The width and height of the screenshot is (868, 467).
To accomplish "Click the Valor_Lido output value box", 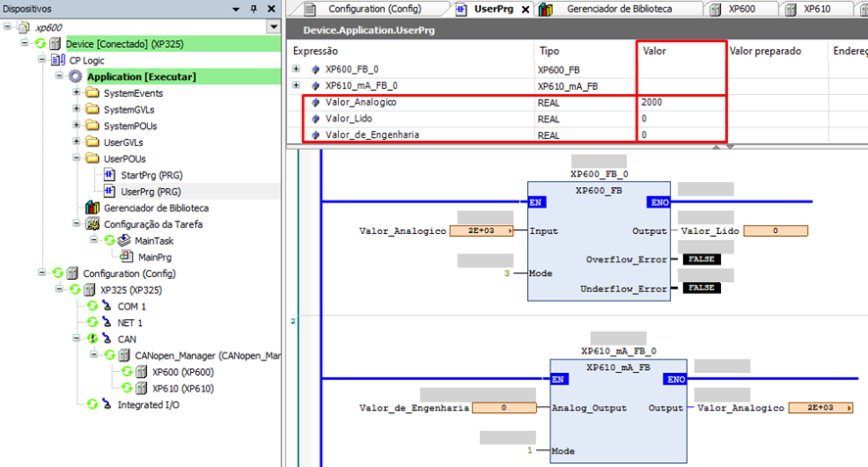I will pos(775,231).
